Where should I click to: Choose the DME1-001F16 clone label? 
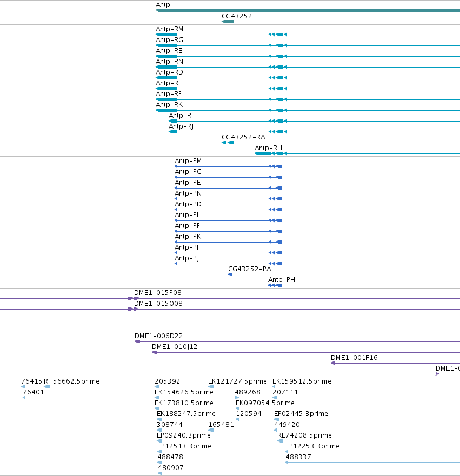pos(355,358)
